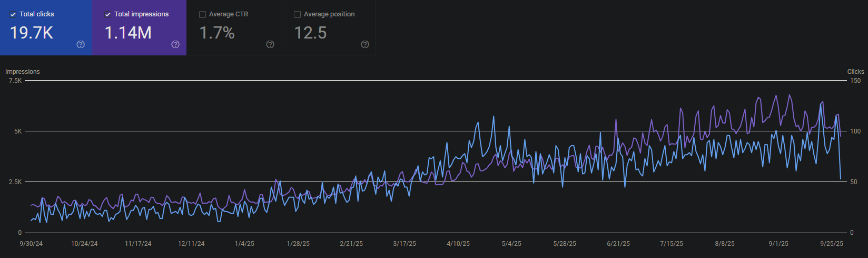Enable the Average CTR checkbox
This screenshot has height=258, width=868.
pyautogui.click(x=202, y=14)
